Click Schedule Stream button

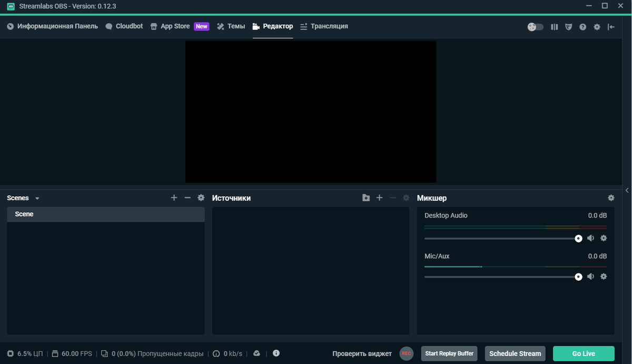(515, 353)
